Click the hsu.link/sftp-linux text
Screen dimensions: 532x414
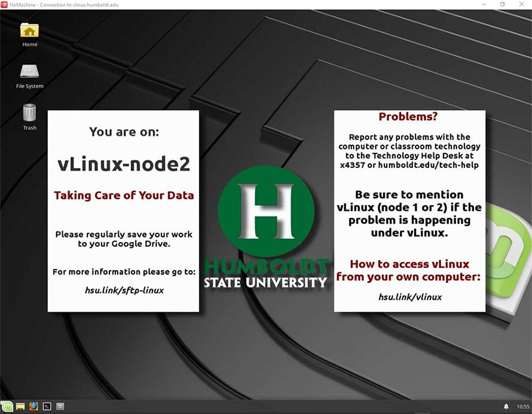124,290
